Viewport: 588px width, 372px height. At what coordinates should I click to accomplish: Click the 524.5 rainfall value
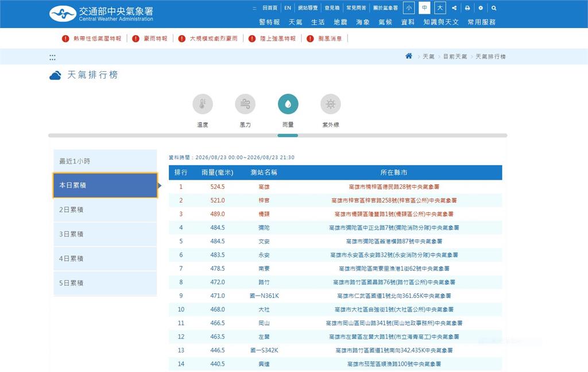click(x=218, y=187)
